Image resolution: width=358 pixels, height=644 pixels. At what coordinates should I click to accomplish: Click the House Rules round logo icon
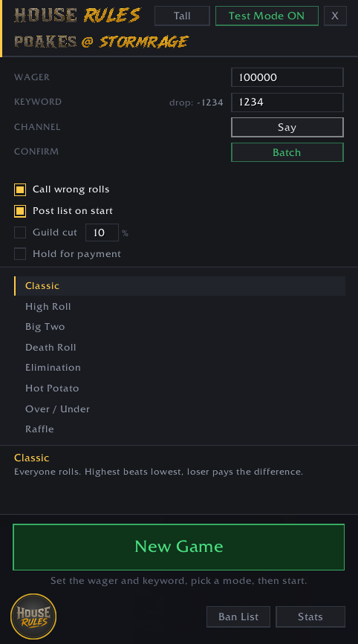(x=33, y=616)
